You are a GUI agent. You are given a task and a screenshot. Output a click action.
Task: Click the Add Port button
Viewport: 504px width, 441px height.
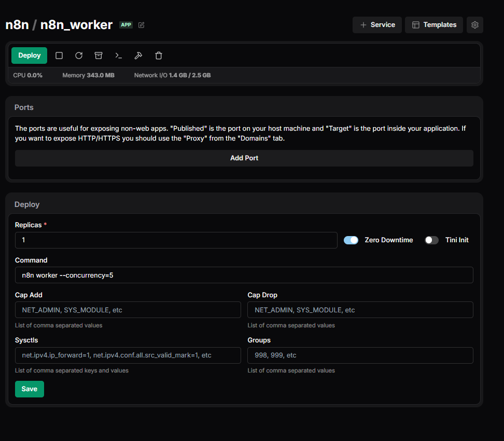tap(244, 158)
